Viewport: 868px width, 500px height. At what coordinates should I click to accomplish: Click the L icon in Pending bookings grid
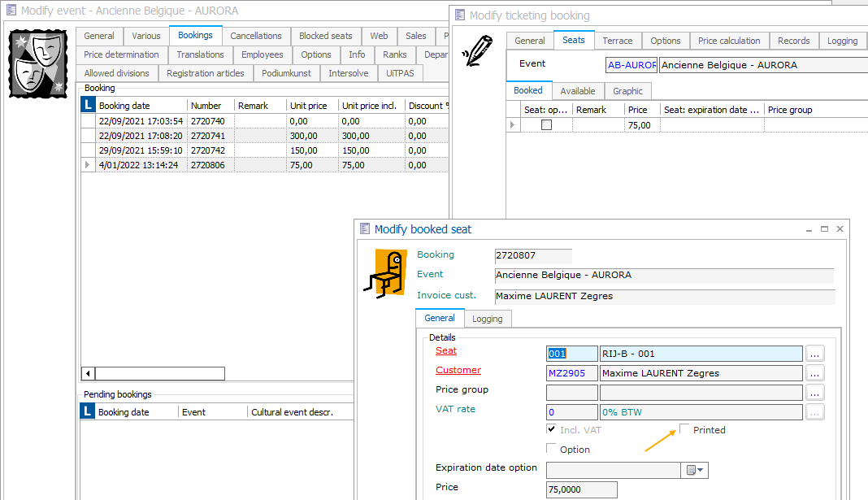pos(88,412)
